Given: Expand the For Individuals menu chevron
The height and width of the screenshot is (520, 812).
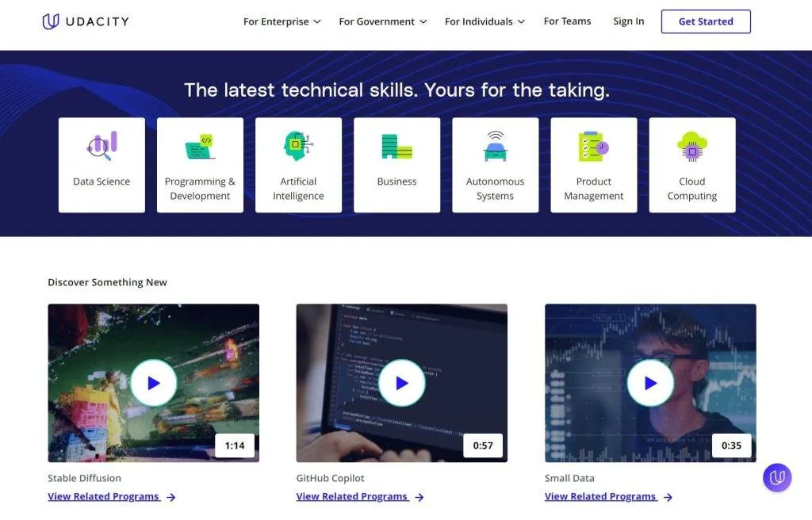Looking at the screenshot, I should tap(521, 21).
